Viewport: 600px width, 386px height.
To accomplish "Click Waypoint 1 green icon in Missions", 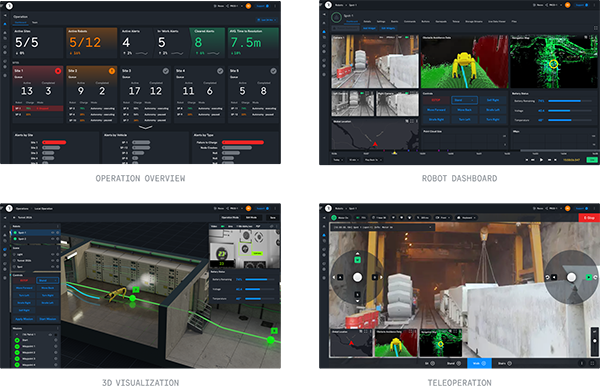I will click(x=17, y=346).
